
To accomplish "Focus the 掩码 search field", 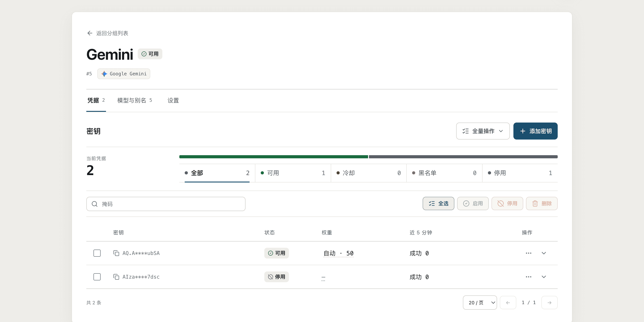I will 166,204.
